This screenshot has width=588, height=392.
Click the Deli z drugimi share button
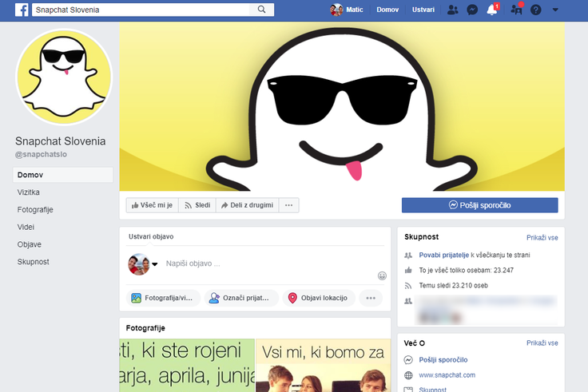pyautogui.click(x=247, y=205)
